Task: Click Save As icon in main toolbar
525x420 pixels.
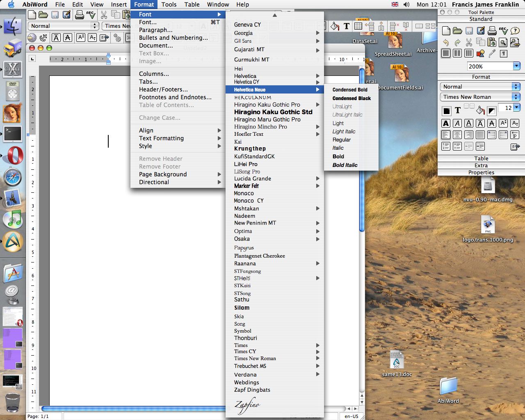Action: (x=66, y=15)
